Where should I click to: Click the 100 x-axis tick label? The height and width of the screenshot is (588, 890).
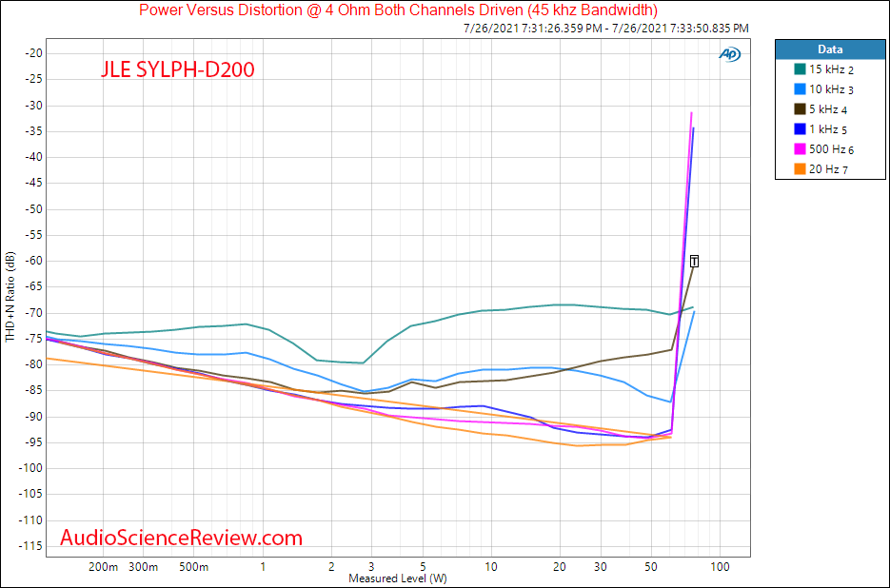click(x=721, y=566)
